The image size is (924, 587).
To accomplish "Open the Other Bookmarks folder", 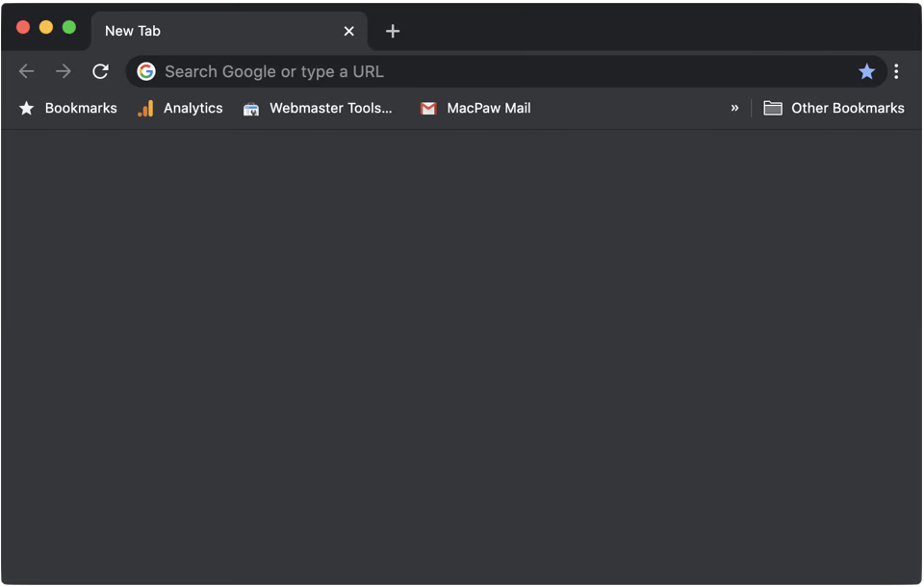I will [834, 108].
